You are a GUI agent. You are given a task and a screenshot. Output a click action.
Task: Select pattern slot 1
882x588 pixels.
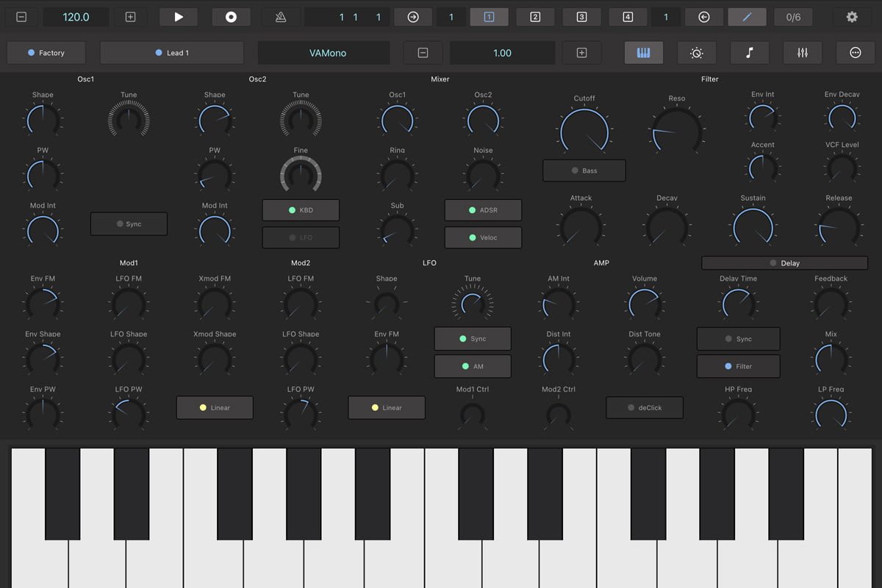[x=490, y=17]
